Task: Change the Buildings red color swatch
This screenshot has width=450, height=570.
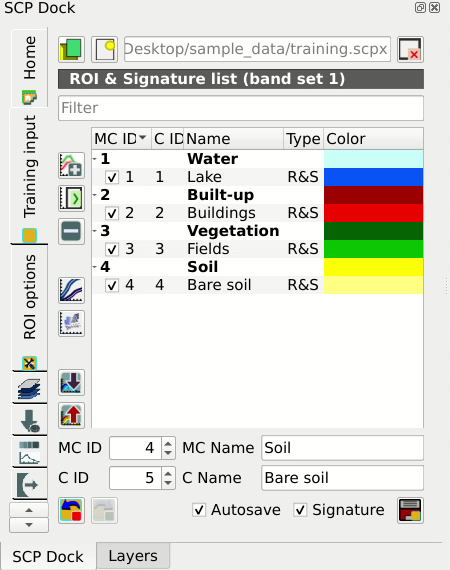Action: coord(373,213)
